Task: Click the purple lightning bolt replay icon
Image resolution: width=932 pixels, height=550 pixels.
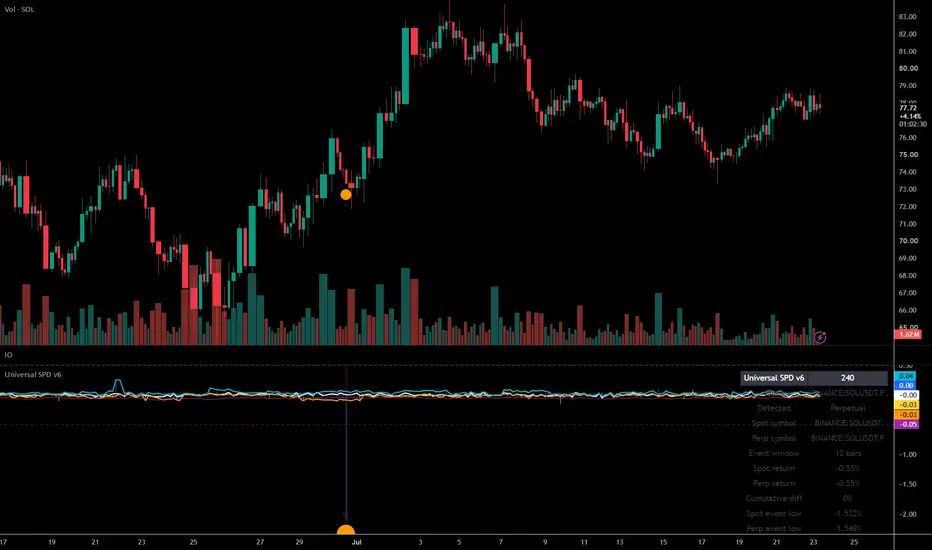Action: pyautogui.click(x=820, y=338)
